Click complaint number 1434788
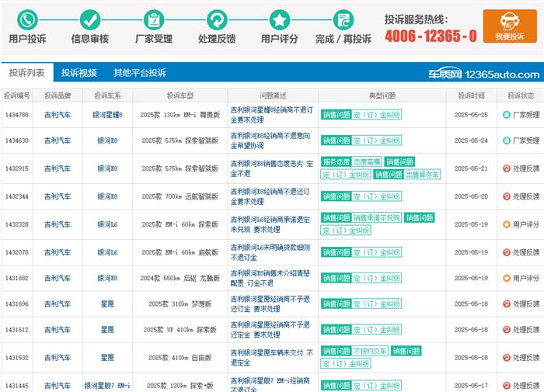The image size is (544, 392). click(17, 115)
